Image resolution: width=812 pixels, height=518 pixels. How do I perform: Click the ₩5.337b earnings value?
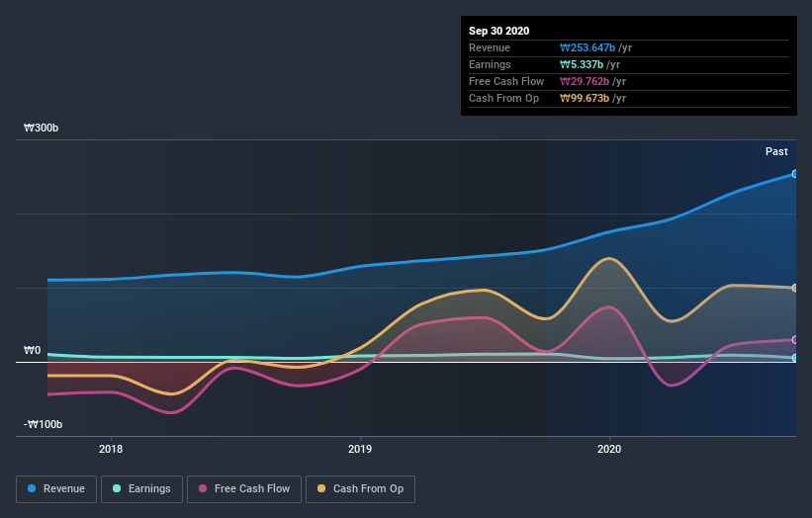tap(582, 64)
